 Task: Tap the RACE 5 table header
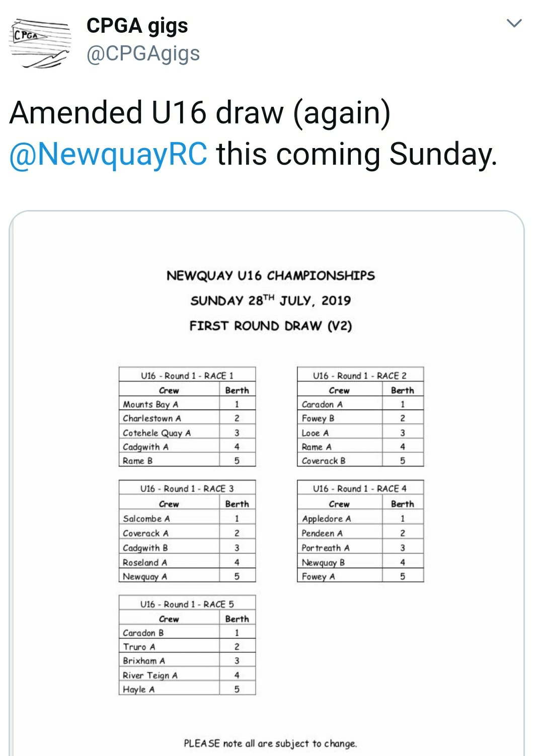[x=187, y=603]
